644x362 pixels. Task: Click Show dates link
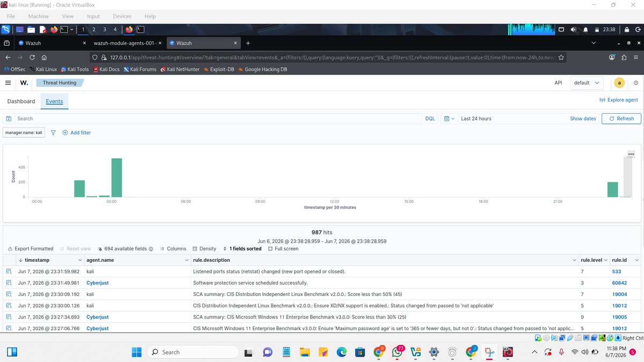pyautogui.click(x=583, y=119)
